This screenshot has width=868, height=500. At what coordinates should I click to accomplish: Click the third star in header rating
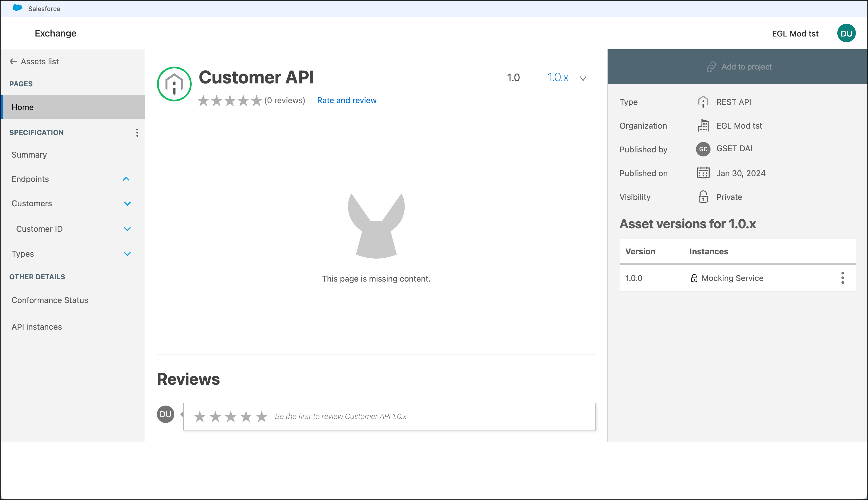230,101
